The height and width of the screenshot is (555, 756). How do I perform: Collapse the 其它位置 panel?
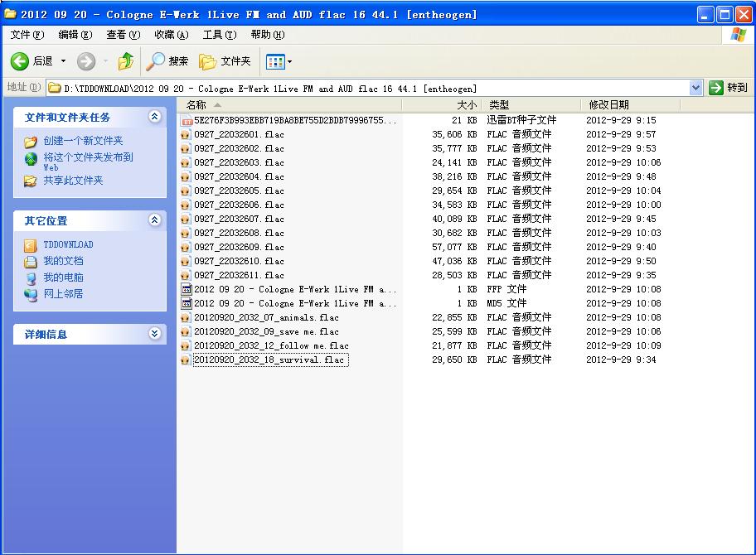154,220
